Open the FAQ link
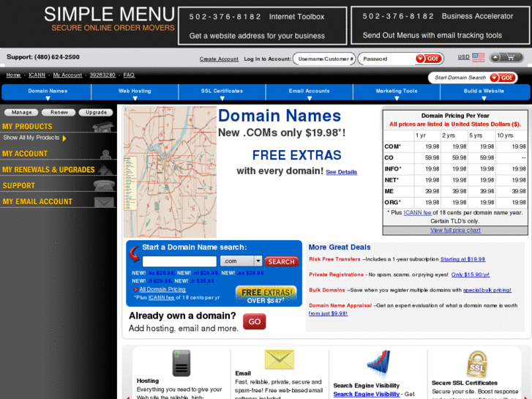The width and height of the screenshot is (532, 399). click(x=129, y=75)
